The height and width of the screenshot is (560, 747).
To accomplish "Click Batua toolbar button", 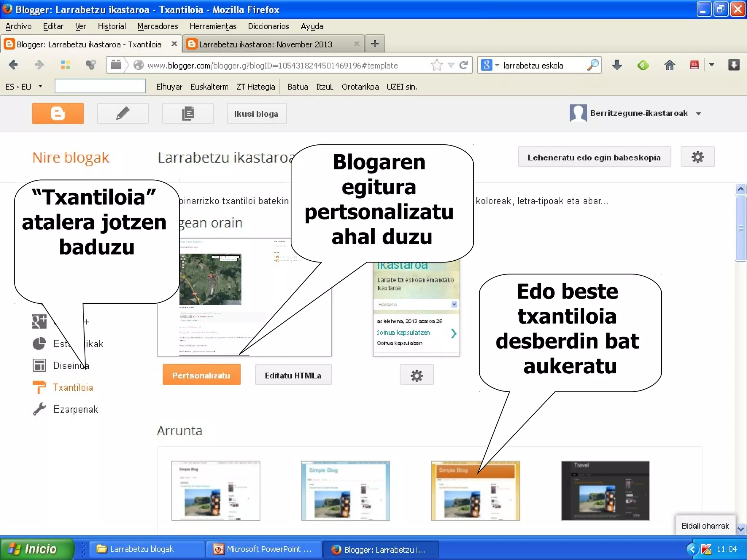I will pos(298,87).
